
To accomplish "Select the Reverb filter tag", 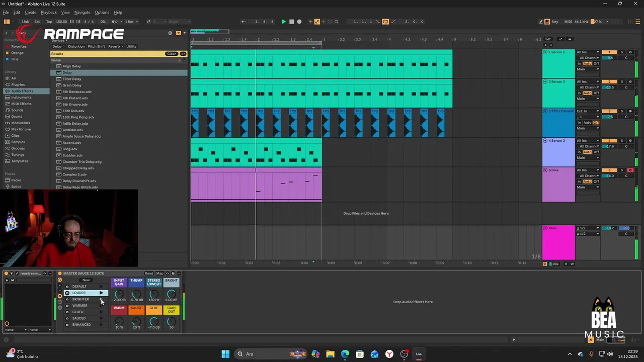I will point(114,46).
